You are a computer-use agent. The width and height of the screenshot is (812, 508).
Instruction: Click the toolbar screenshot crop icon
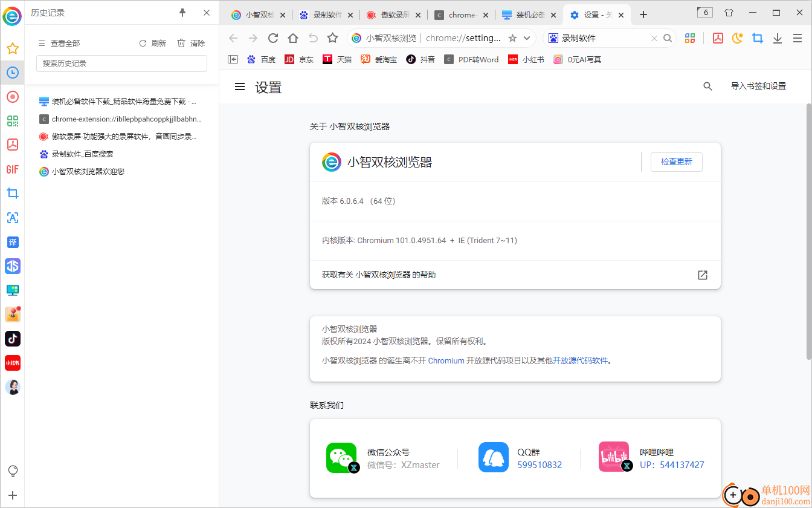[758, 38]
